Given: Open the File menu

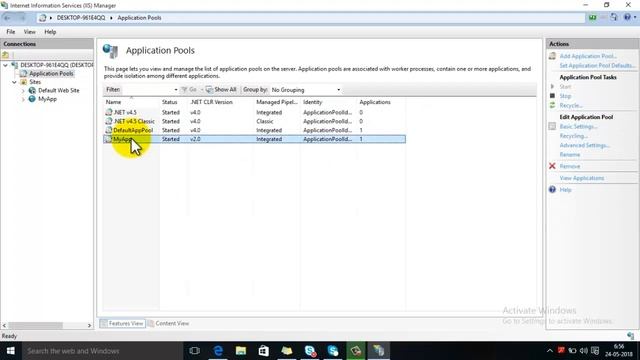Looking at the screenshot, I should point(11,32).
